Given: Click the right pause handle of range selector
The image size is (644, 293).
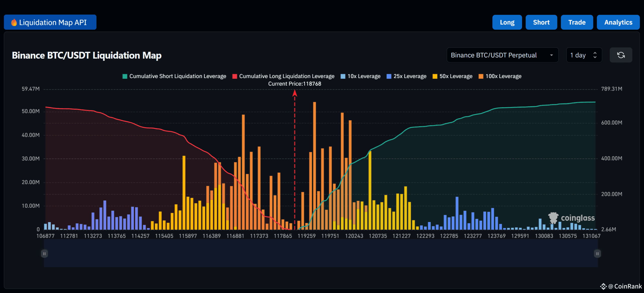Looking at the screenshot, I should point(597,254).
